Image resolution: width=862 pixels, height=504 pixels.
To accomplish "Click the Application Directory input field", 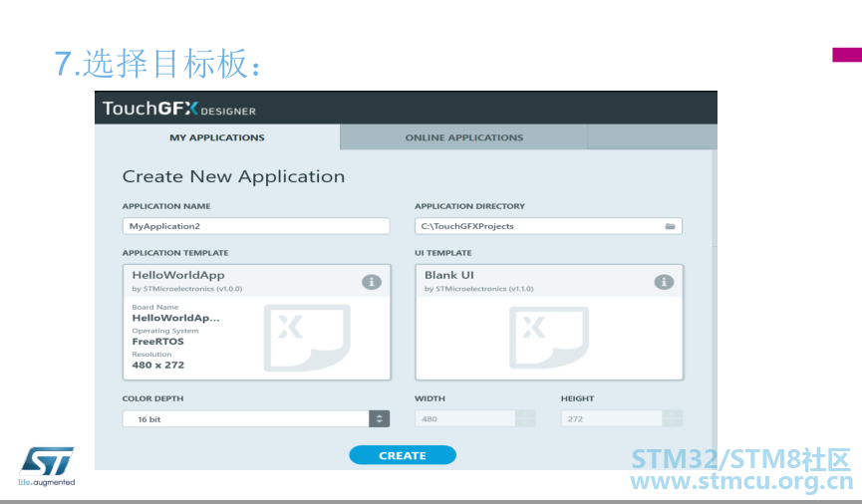I will point(549,226).
